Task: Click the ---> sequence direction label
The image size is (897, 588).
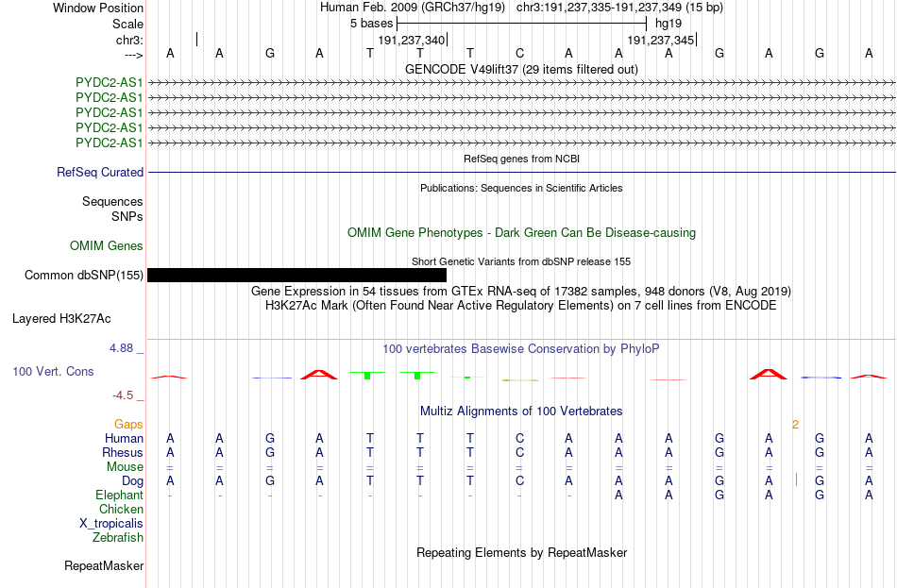Action: 133,55
